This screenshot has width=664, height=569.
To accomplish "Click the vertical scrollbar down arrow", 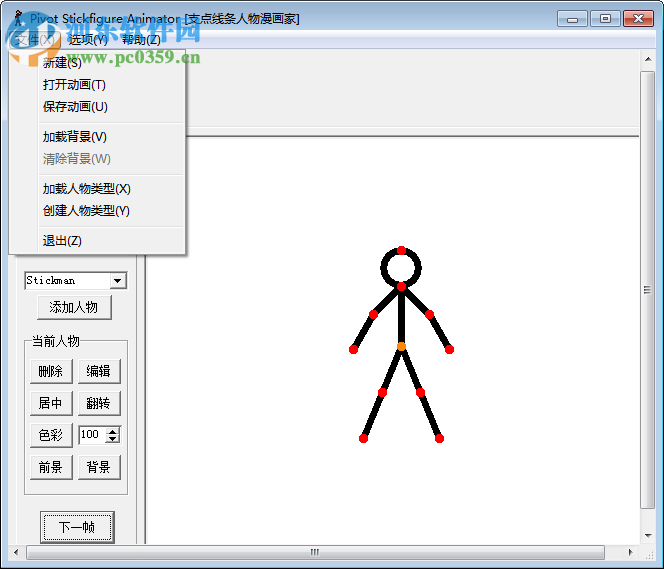I will coord(648,536).
